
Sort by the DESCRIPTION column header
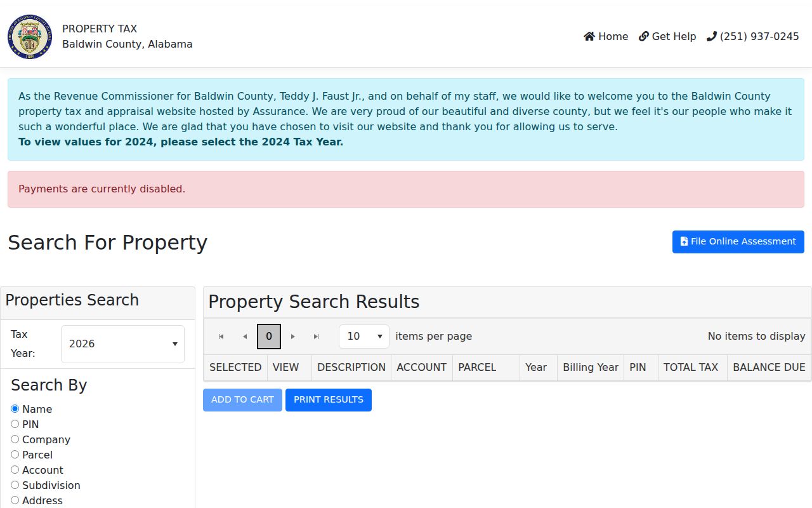click(x=351, y=368)
